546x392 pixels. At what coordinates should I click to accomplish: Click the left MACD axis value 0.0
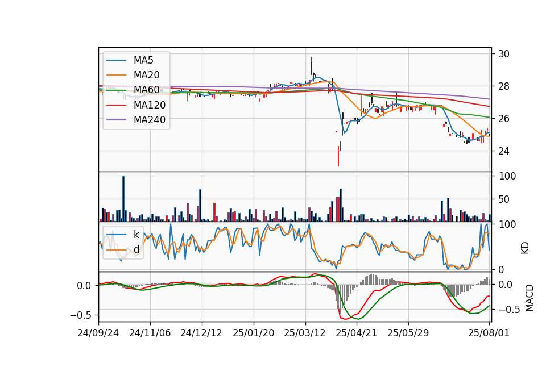click(84, 286)
